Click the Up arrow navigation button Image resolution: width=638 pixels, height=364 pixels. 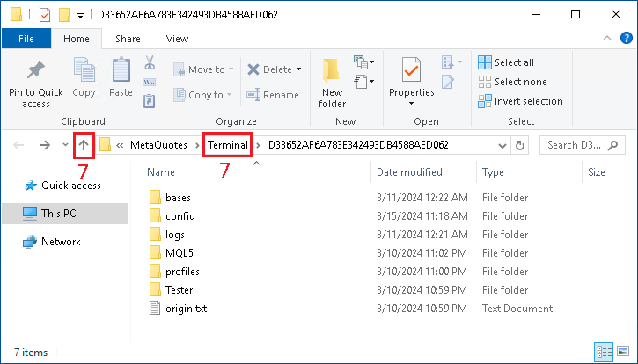[84, 145]
